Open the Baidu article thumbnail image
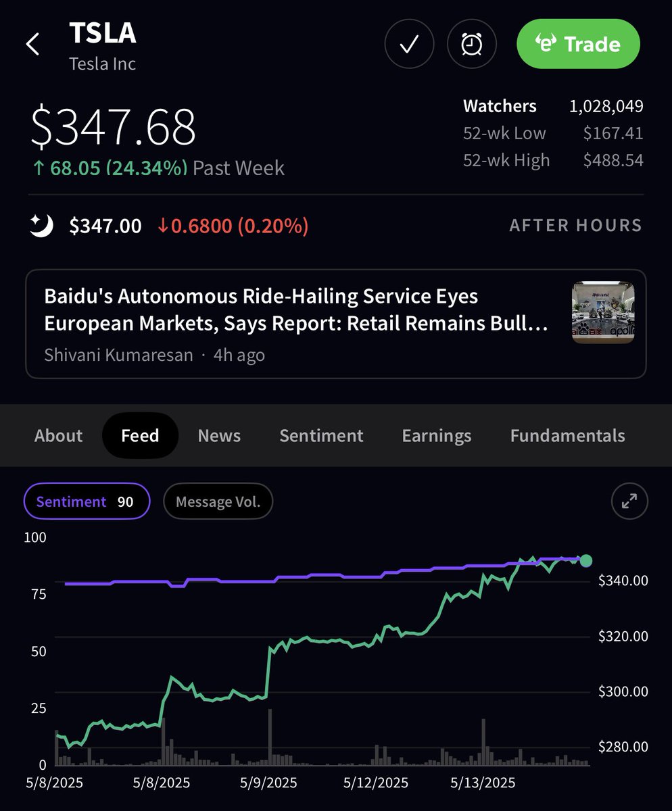 tap(603, 312)
